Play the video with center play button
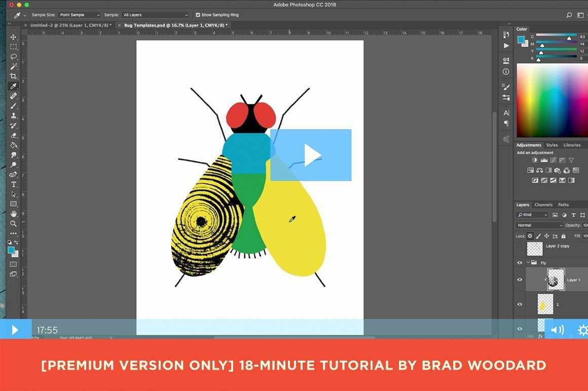588x391 pixels. click(x=311, y=155)
